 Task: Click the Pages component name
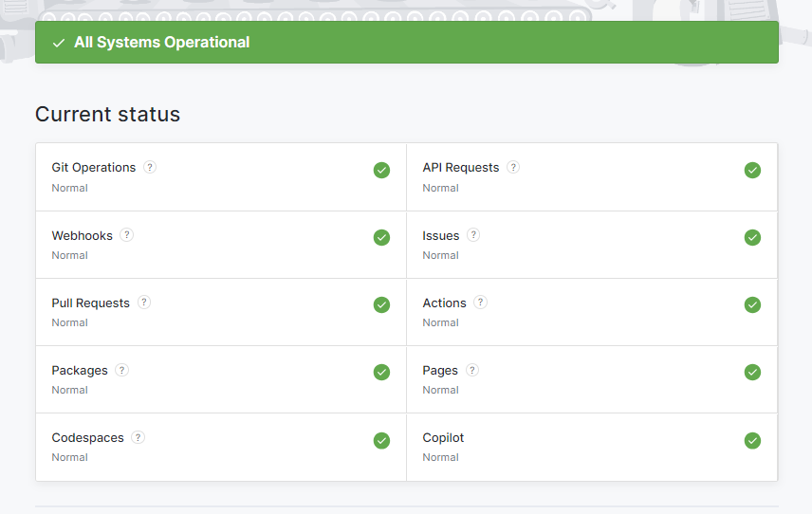pos(440,371)
